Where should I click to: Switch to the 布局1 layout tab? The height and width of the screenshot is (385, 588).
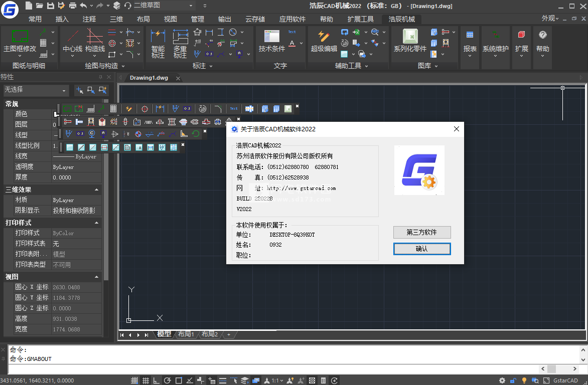pos(185,334)
